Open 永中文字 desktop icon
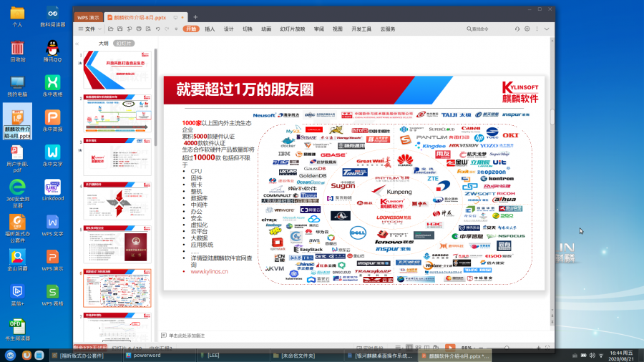This screenshot has height=362, width=644. (x=52, y=156)
